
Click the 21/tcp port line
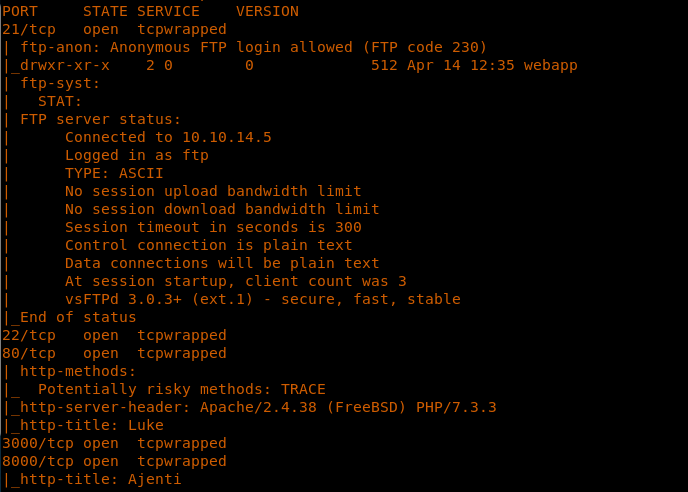(114, 29)
